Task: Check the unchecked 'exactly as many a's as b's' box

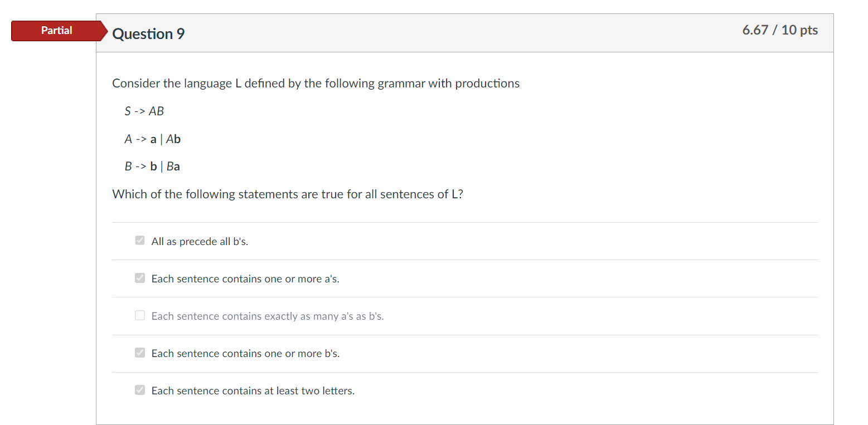Action: point(140,316)
